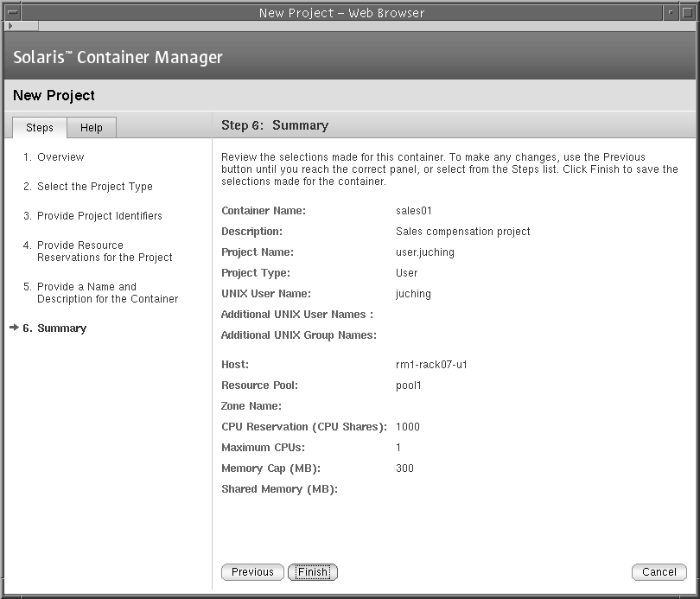
Task: Click the small triangle toolbar expander
Action: (10, 26)
